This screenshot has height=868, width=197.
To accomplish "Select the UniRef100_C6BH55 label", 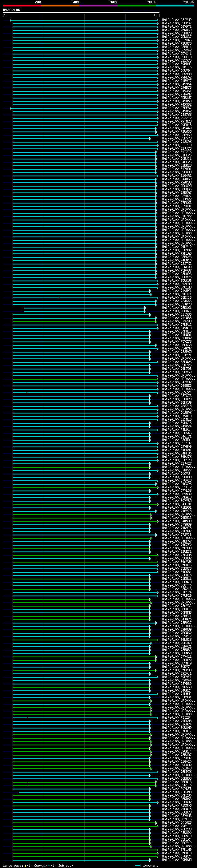I will [x=176, y=779].
